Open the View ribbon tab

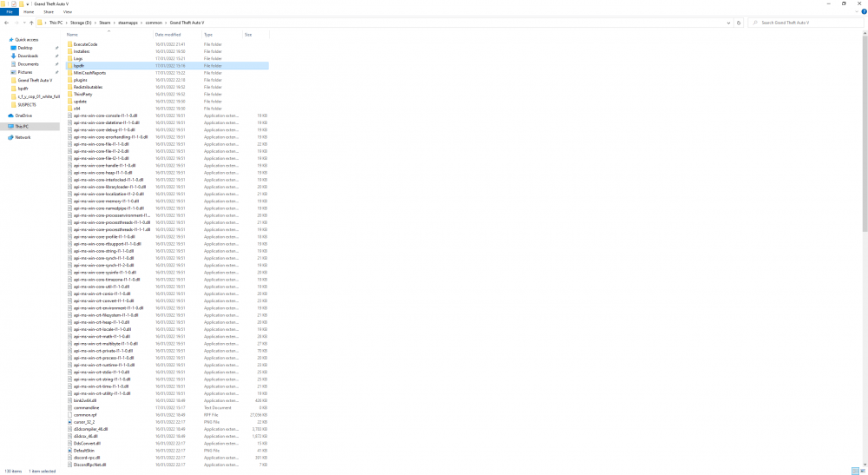coord(68,11)
